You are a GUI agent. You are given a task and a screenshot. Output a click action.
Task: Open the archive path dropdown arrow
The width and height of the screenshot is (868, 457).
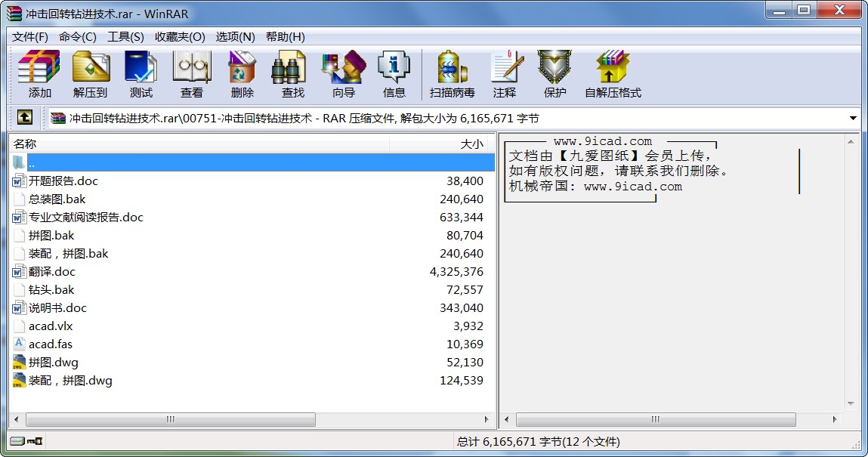click(x=851, y=118)
